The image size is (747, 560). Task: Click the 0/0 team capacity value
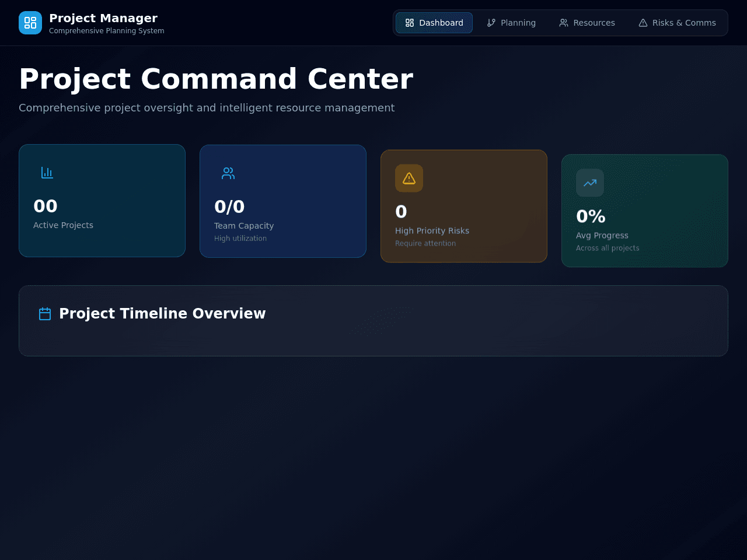229,206
